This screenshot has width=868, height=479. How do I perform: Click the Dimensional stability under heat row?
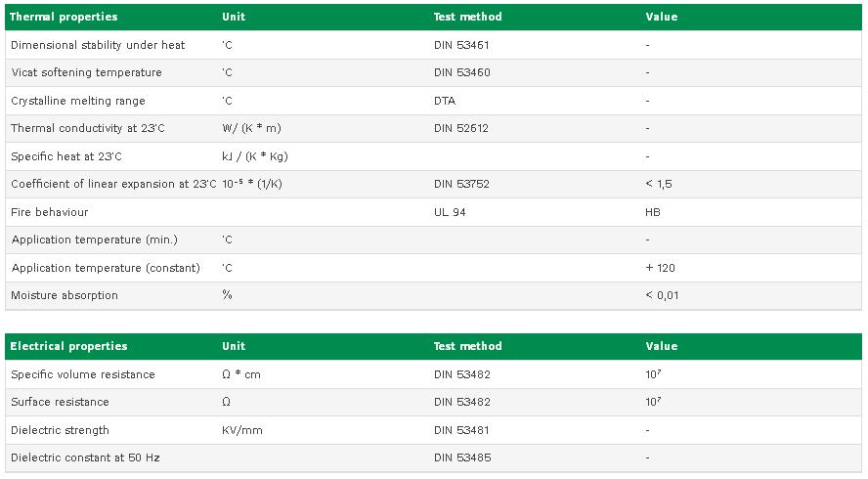coord(433,45)
